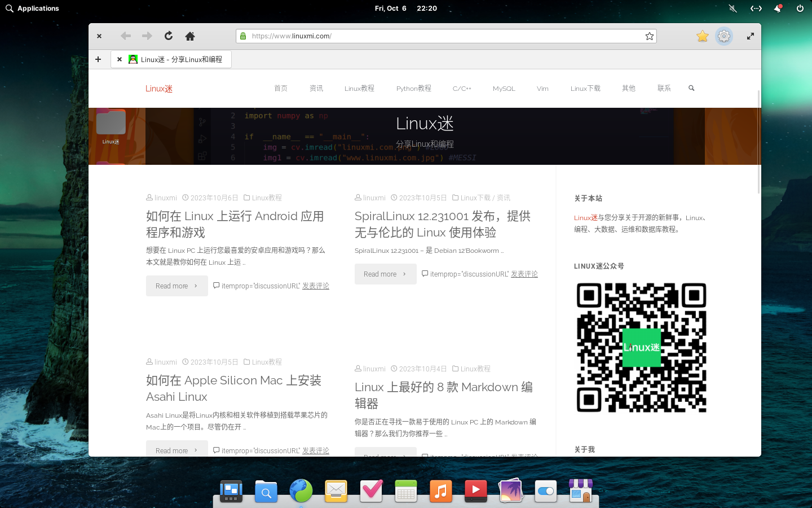Open the MySQL navigation item

pyautogui.click(x=504, y=89)
